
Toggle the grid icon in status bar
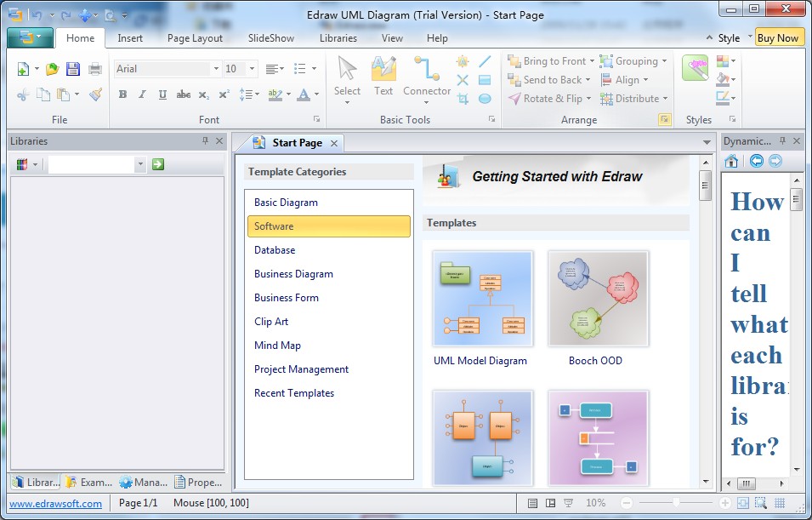click(780, 502)
